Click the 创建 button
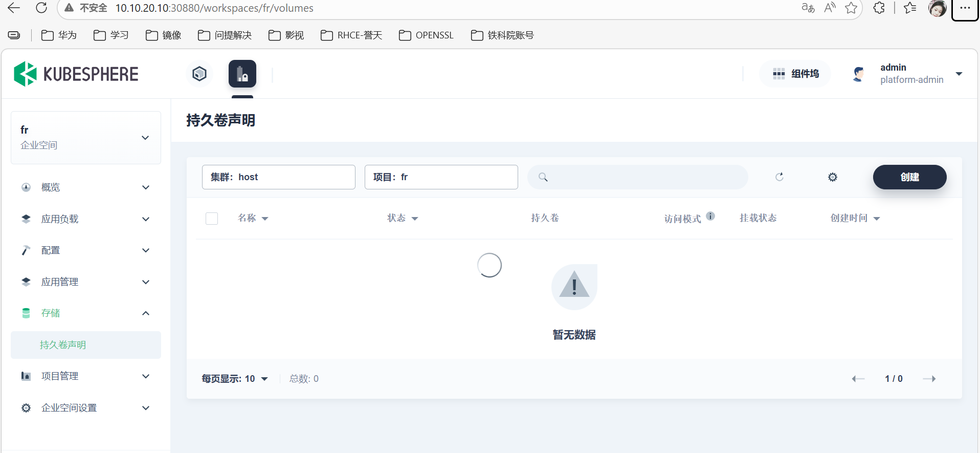This screenshot has height=453, width=980. click(909, 177)
